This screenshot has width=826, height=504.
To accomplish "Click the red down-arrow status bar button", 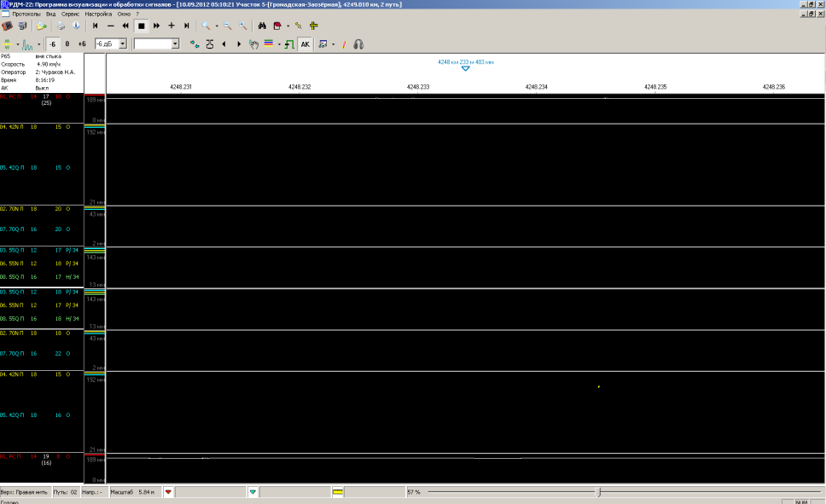I will 168,492.
